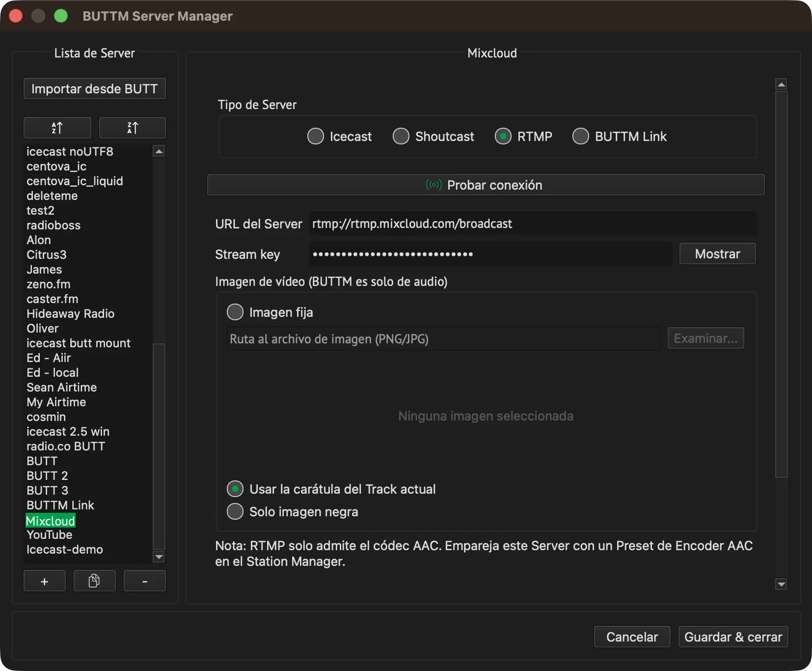
Task: Remove selected server with minus button
Action: [145, 581]
